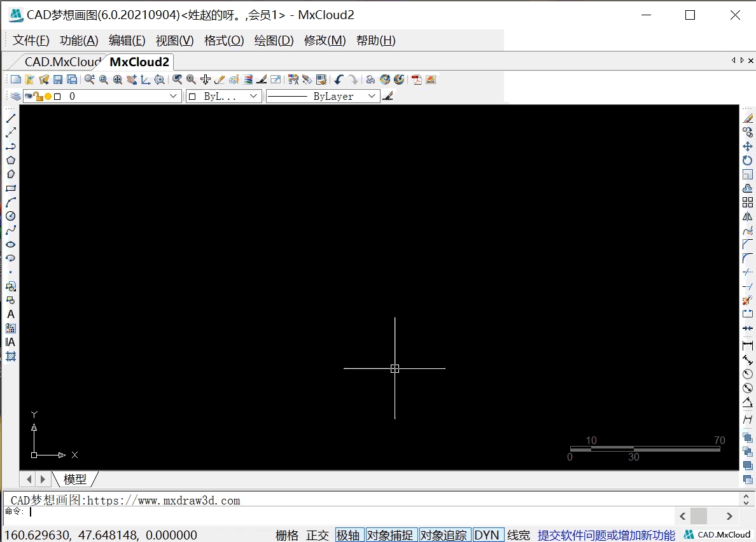
Task: Toggle 对象捕捉 object snap
Action: click(390, 535)
